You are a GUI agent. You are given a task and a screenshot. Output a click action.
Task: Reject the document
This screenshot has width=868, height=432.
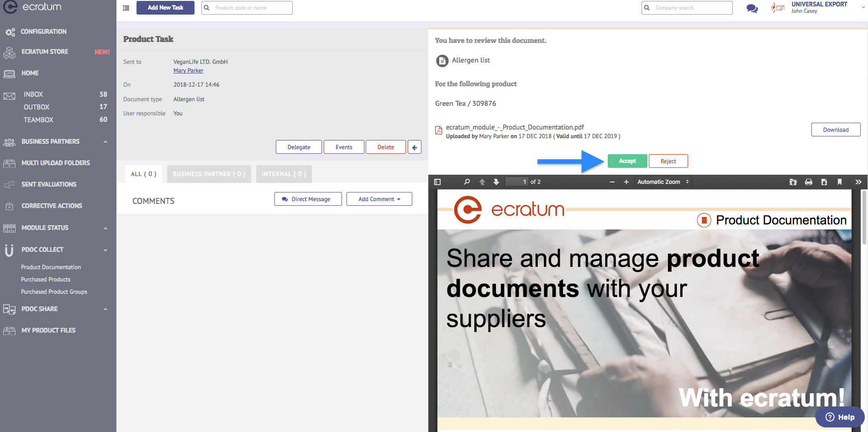pos(668,161)
